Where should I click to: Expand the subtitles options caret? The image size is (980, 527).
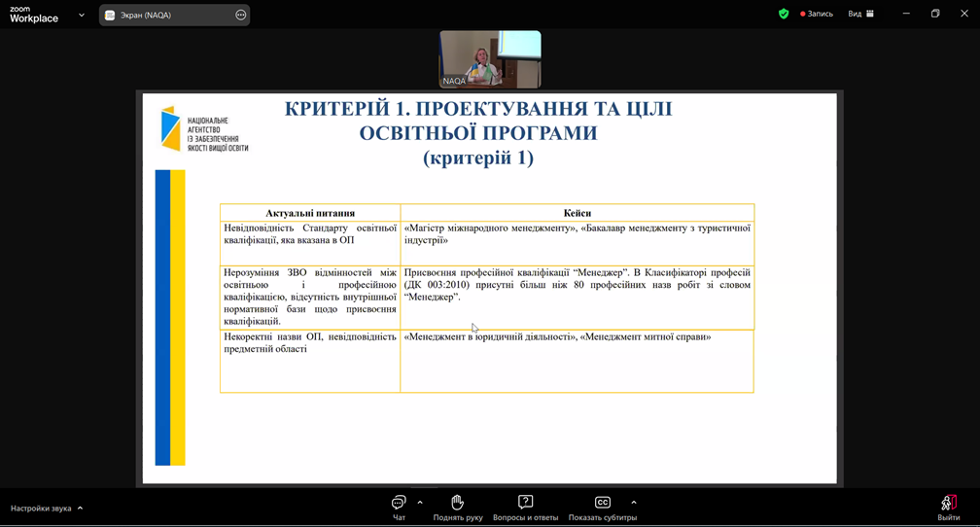[x=634, y=502]
